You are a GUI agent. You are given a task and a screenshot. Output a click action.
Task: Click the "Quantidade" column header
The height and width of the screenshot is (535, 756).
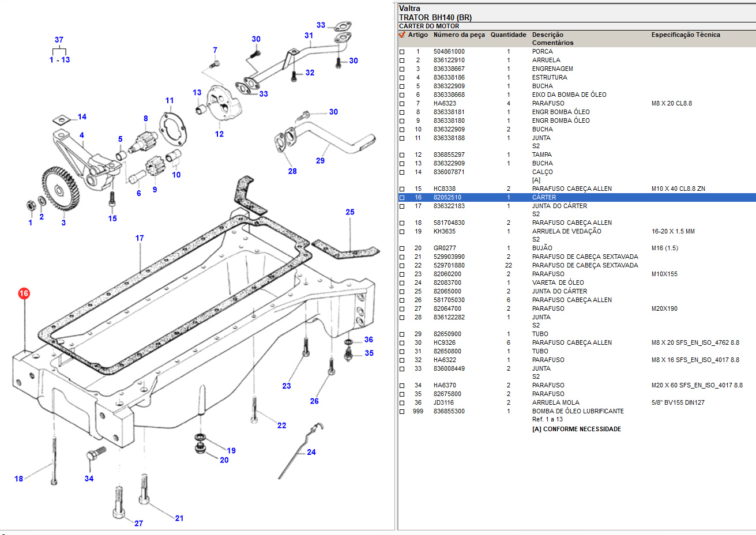click(508, 35)
